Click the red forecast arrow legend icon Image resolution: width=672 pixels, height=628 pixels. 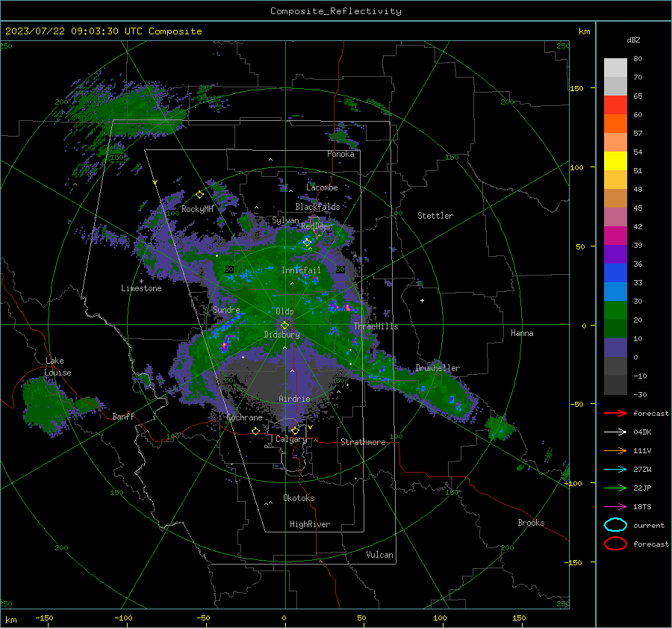[615, 413]
